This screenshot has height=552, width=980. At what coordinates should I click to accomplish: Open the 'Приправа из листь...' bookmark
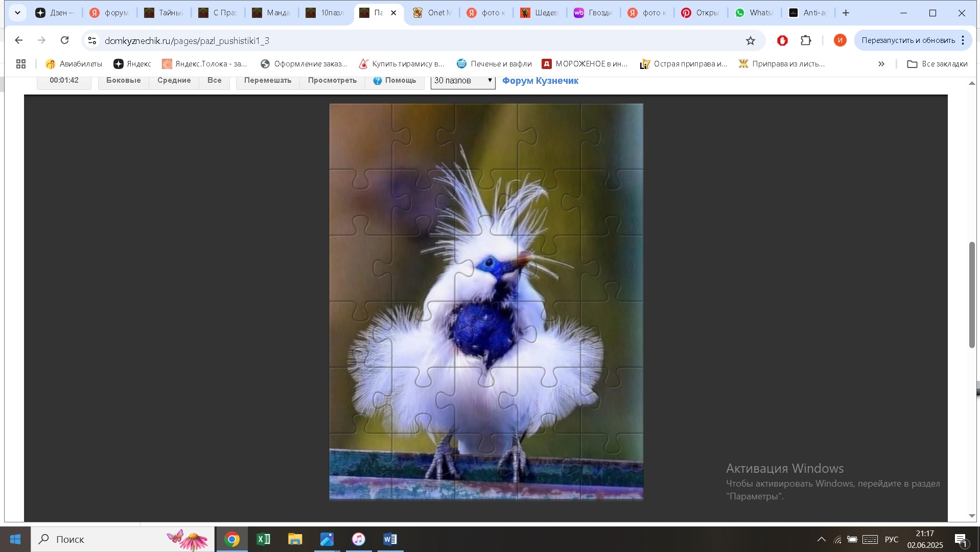point(782,64)
